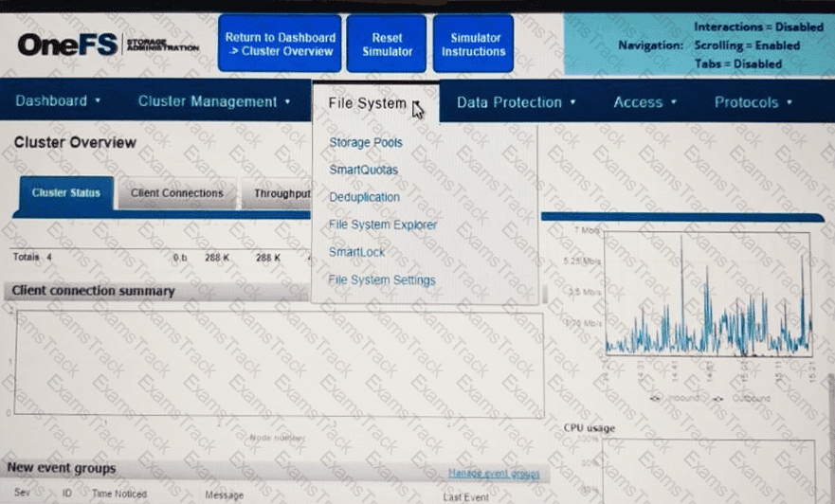Select Storage Pools from the menu
The image size is (835, 504).
tap(366, 143)
